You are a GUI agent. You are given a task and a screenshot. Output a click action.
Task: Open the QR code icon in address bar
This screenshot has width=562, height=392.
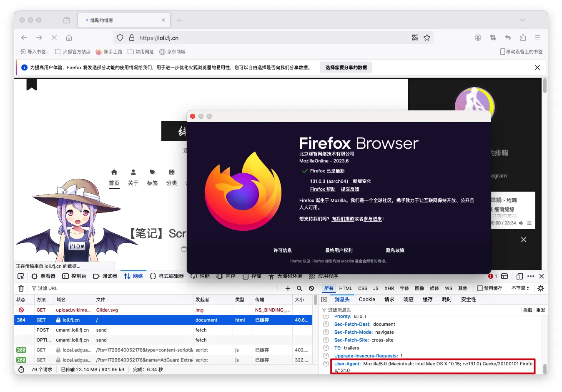tap(415, 38)
